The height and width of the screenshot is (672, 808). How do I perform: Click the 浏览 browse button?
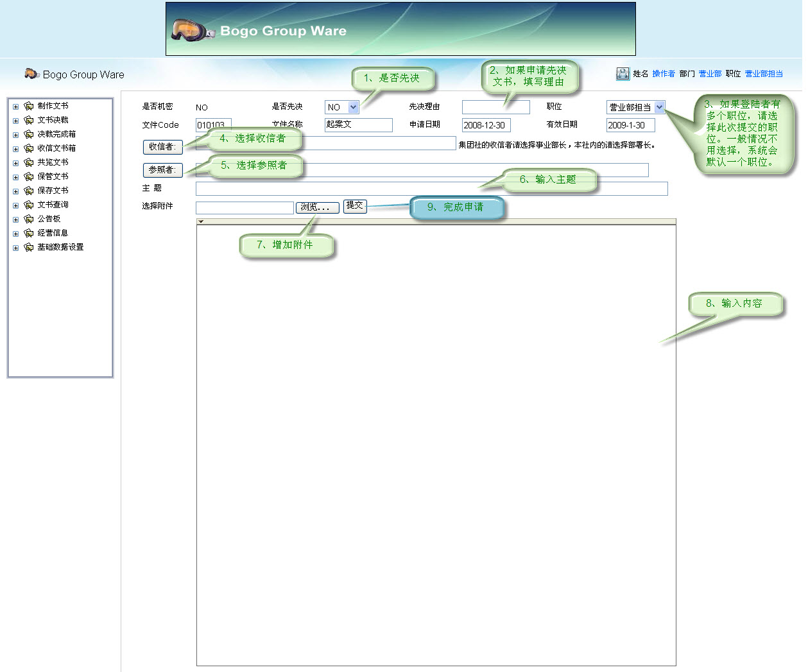317,207
